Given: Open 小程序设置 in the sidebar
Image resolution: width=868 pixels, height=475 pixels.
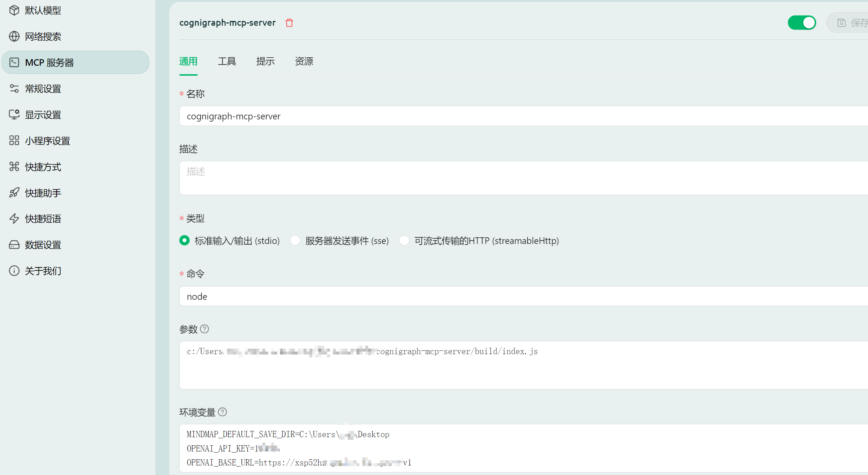Looking at the screenshot, I should click(x=47, y=141).
